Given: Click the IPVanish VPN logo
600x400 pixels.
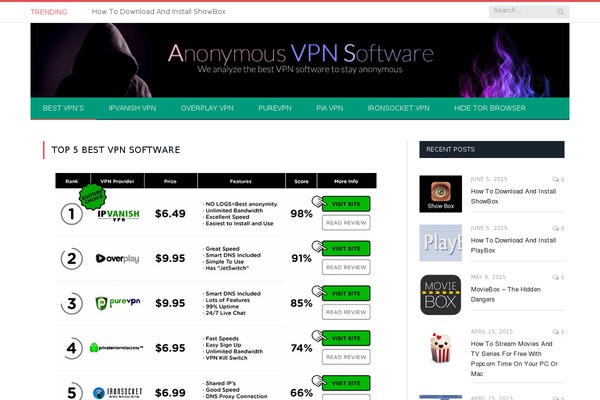Looking at the screenshot, I should click(x=118, y=215).
